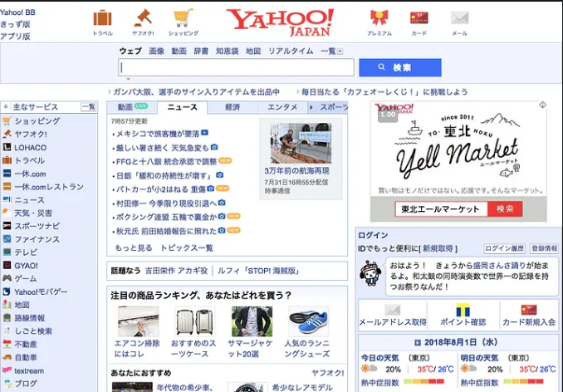
Task: Select 画像 search category
Action: (157, 51)
